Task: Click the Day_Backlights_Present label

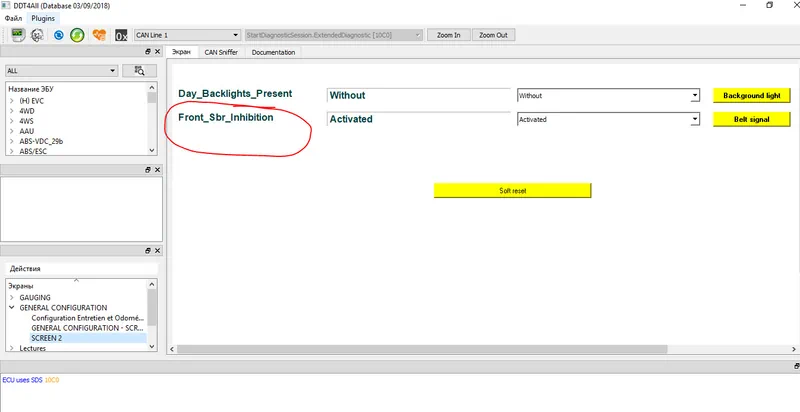Action: (235, 93)
